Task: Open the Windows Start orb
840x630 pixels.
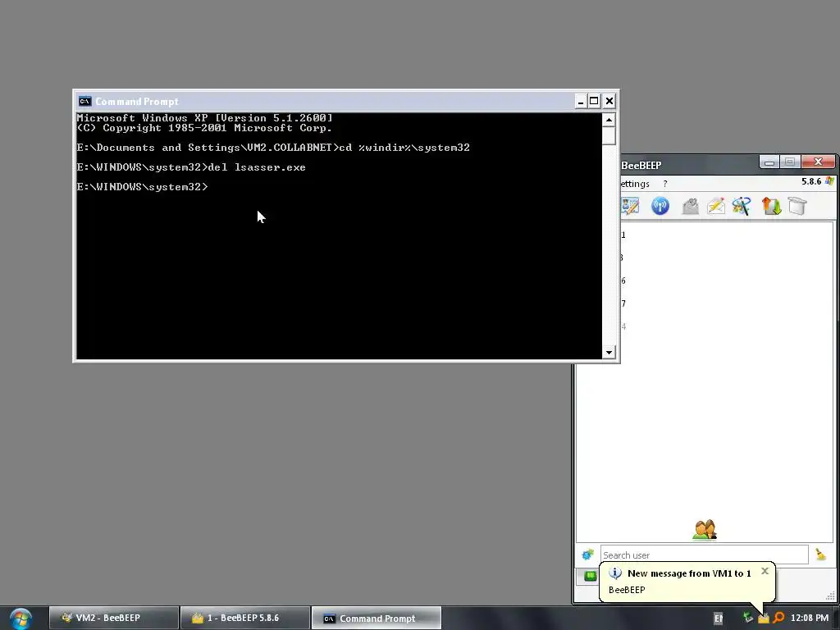Action: point(21,619)
